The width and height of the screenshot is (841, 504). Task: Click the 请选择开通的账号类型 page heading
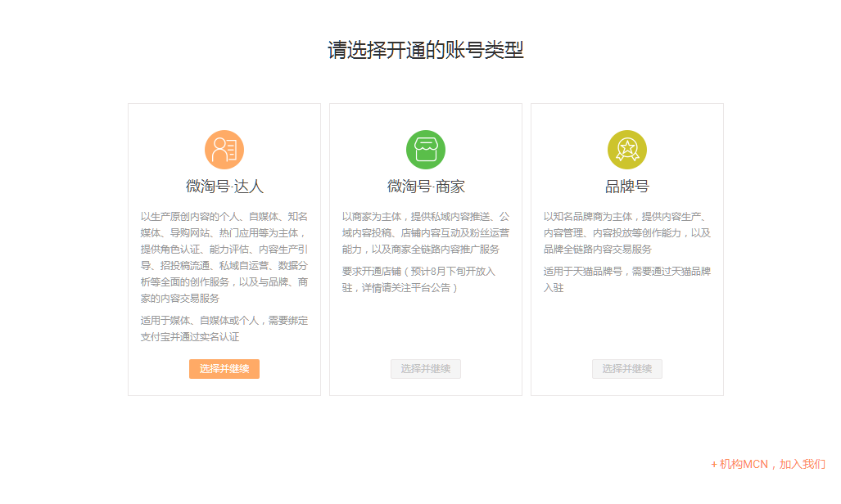(x=425, y=50)
